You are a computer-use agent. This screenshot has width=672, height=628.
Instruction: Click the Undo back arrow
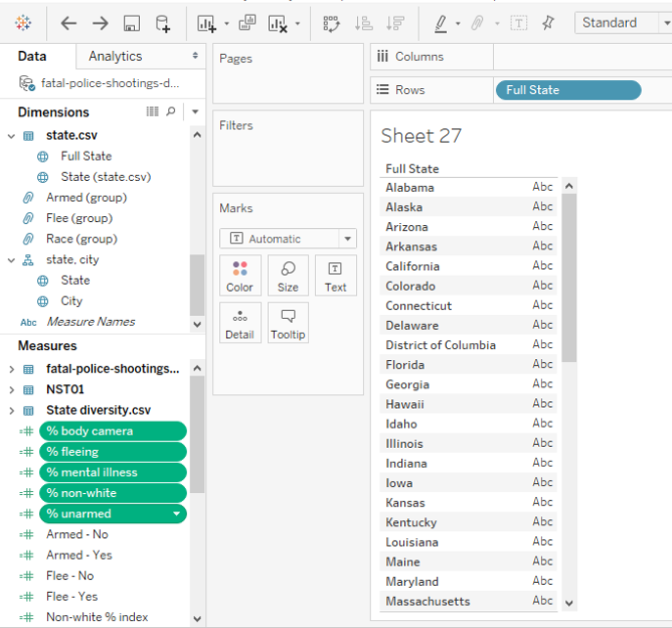click(68, 22)
